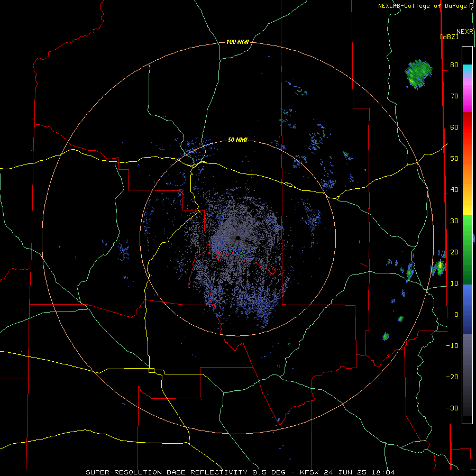Click the 30 value on the dBZ scale
The height and width of the screenshot is (476, 476).
pyautogui.click(x=454, y=221)
